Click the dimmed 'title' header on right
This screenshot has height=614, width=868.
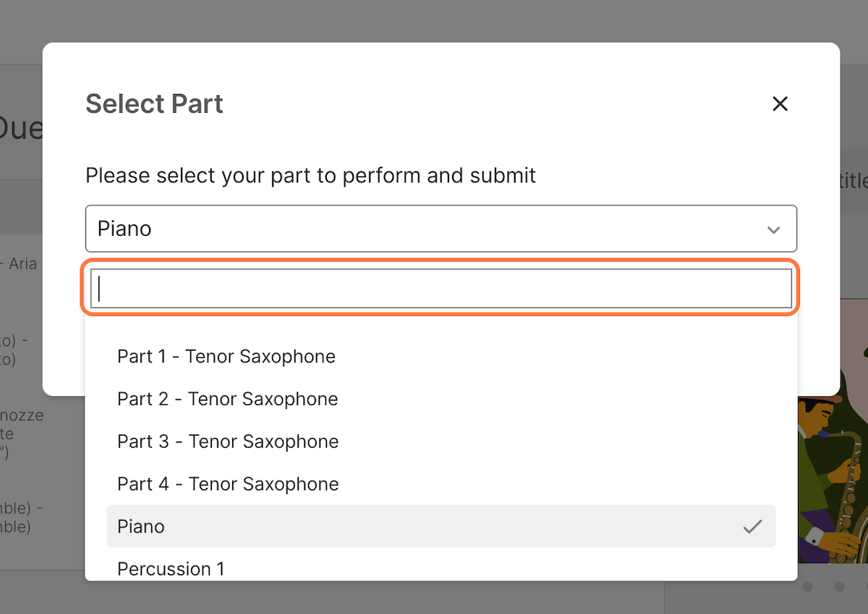854,180
